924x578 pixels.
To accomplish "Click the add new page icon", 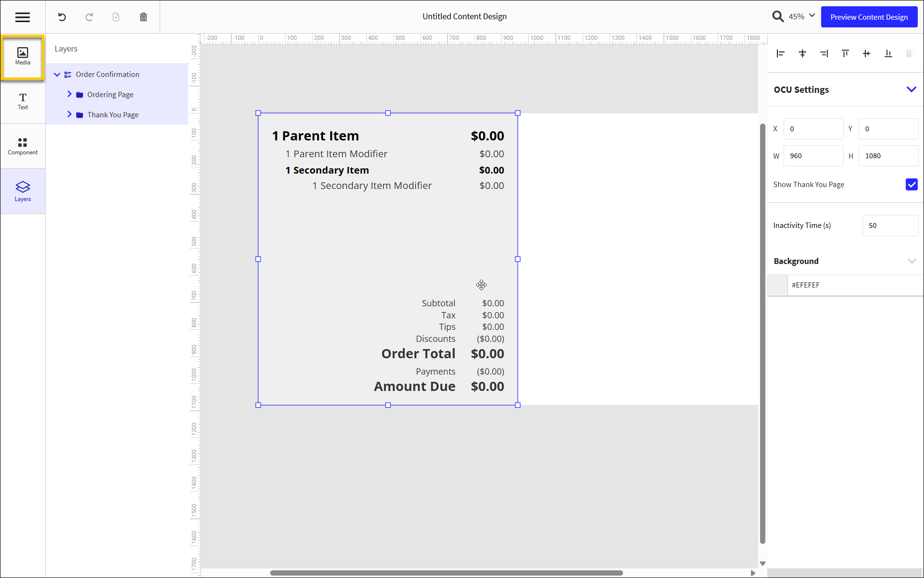I will 116,17.
